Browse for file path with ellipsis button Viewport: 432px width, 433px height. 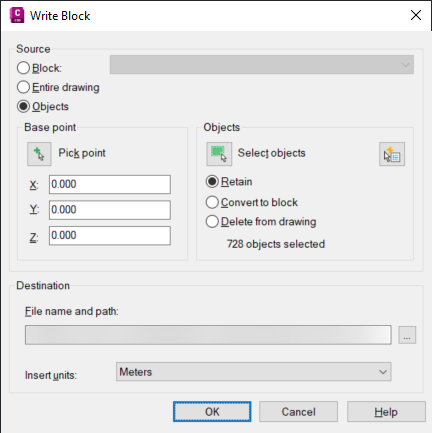407,335
